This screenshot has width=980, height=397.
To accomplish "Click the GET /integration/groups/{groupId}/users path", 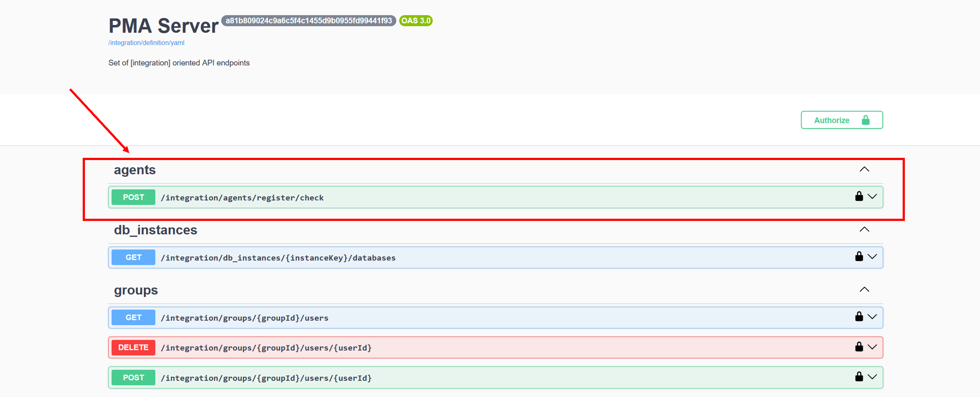I will point(245,318).
